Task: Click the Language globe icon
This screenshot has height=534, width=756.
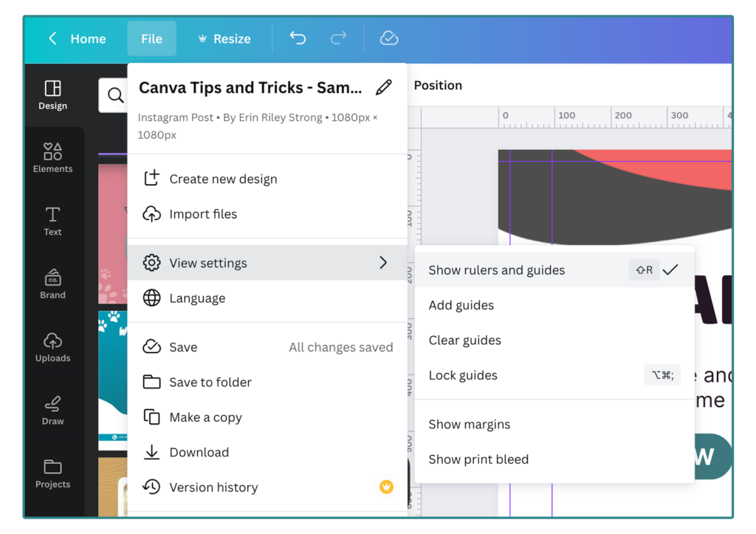Action: click(x=151, y=298)
